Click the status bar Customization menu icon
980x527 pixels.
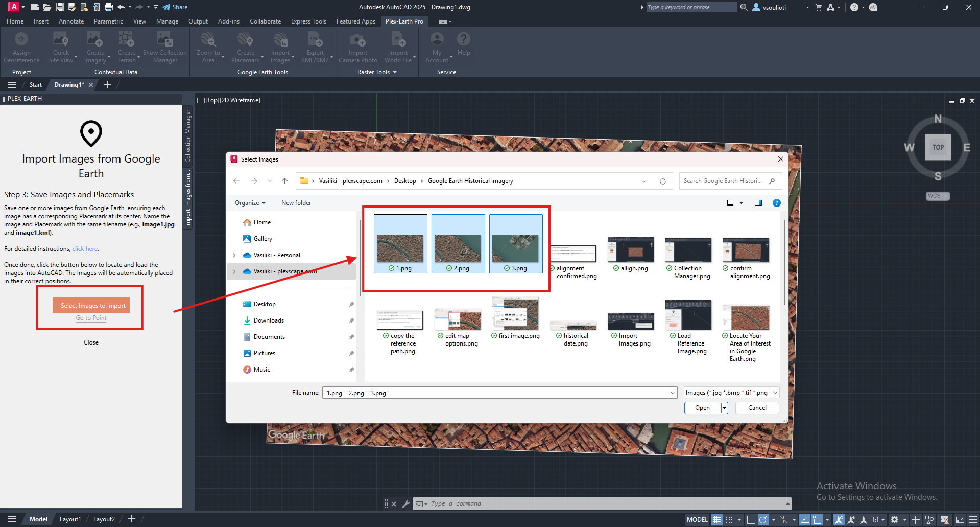pyautogui.click(x=973, y=520)
